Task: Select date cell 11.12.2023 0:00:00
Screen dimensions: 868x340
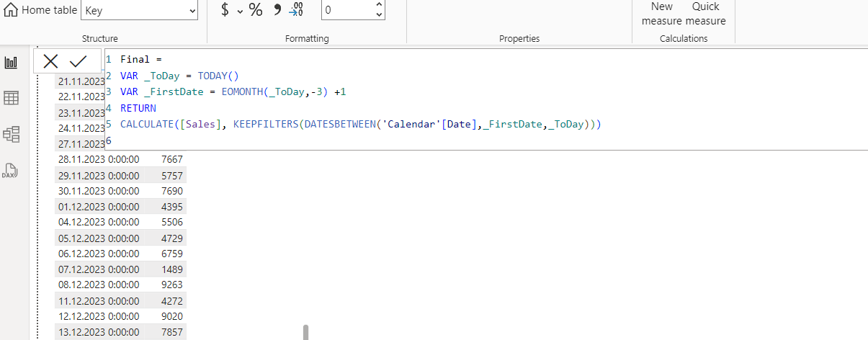Action: pyautogui.click(x=99, y=301)
